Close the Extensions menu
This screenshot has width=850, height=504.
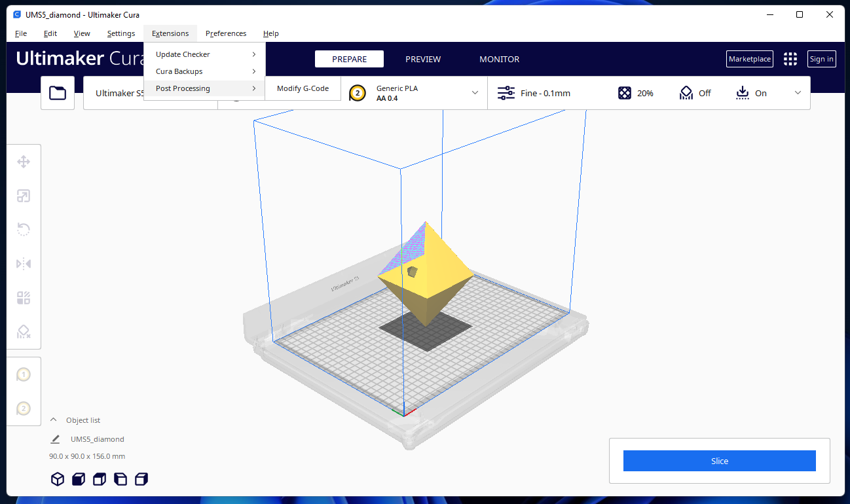pos(170,33)
